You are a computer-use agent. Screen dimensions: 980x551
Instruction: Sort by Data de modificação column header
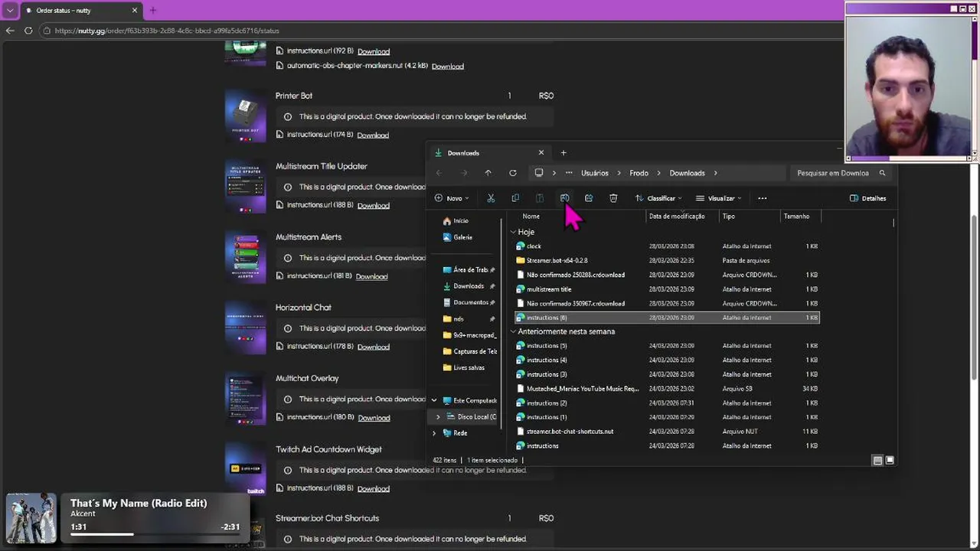[x=677, y=217]
